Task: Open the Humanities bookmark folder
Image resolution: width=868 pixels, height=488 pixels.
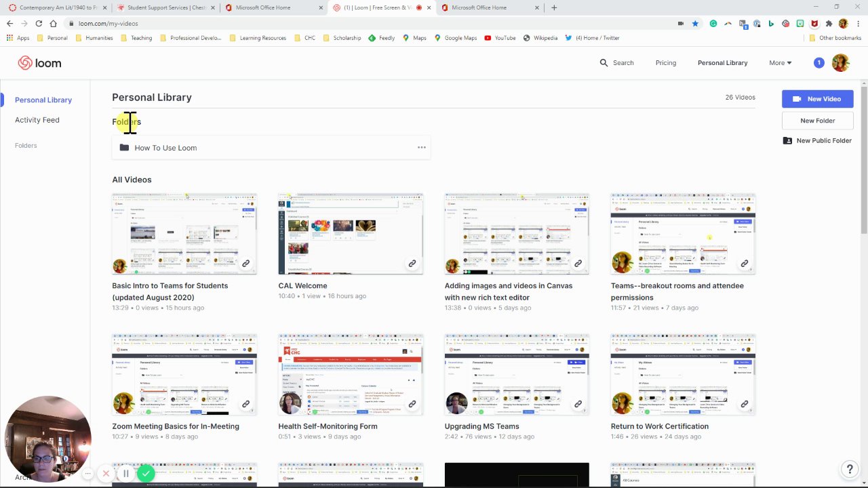Action: (94, 38)
